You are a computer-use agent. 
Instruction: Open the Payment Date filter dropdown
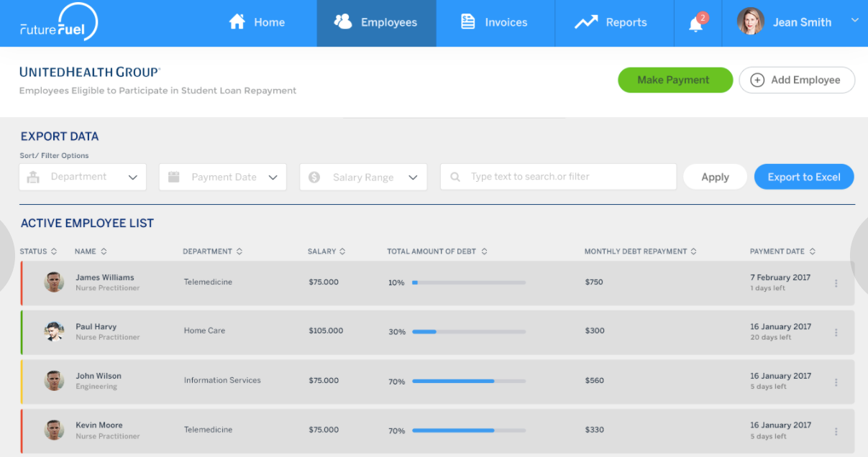pos(223,177)
